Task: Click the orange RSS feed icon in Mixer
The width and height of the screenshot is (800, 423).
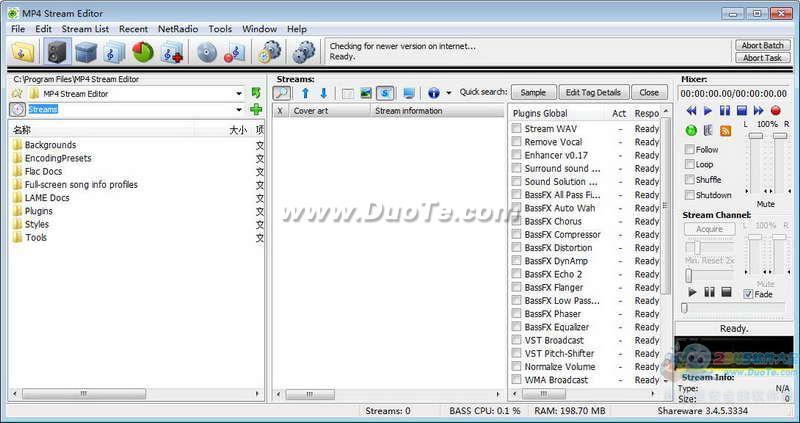Action: (x=725, y=131)
